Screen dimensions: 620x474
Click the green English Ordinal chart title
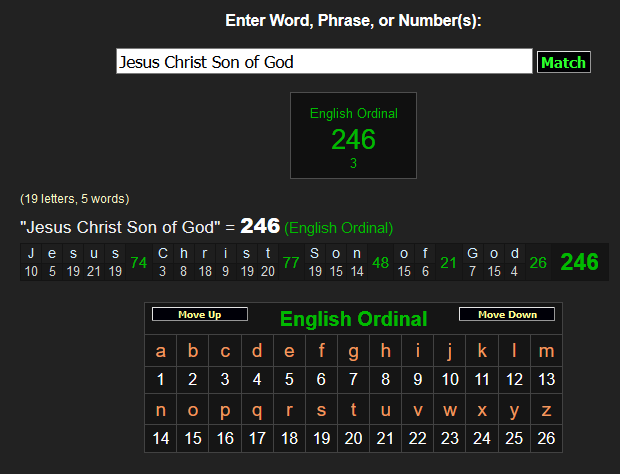353,320
